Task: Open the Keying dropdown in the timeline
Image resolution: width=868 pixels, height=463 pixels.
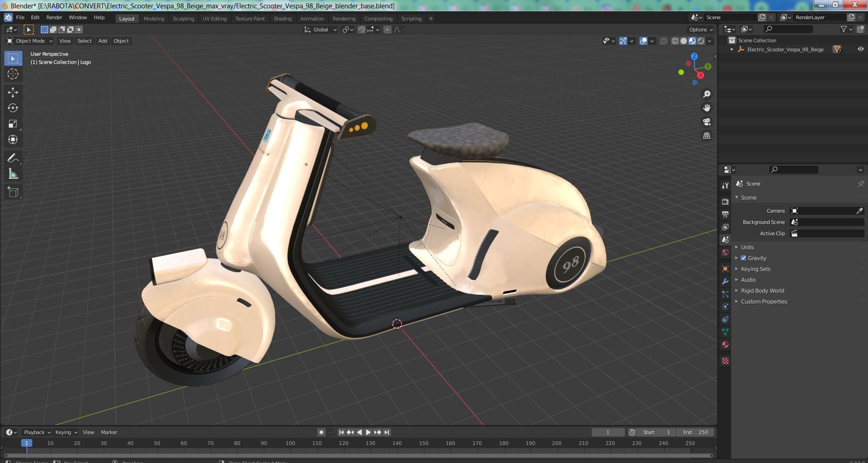Action: (66, 432)
